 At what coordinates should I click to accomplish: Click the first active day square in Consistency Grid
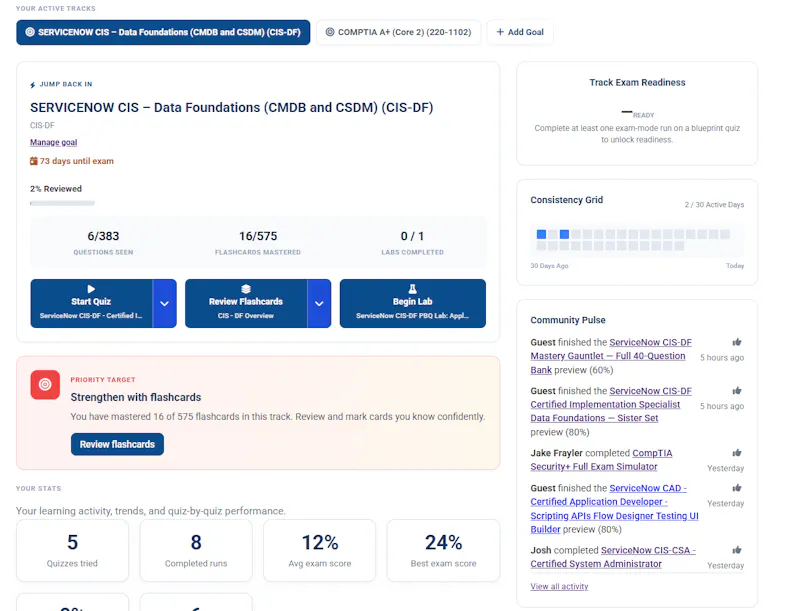point(541,234)
